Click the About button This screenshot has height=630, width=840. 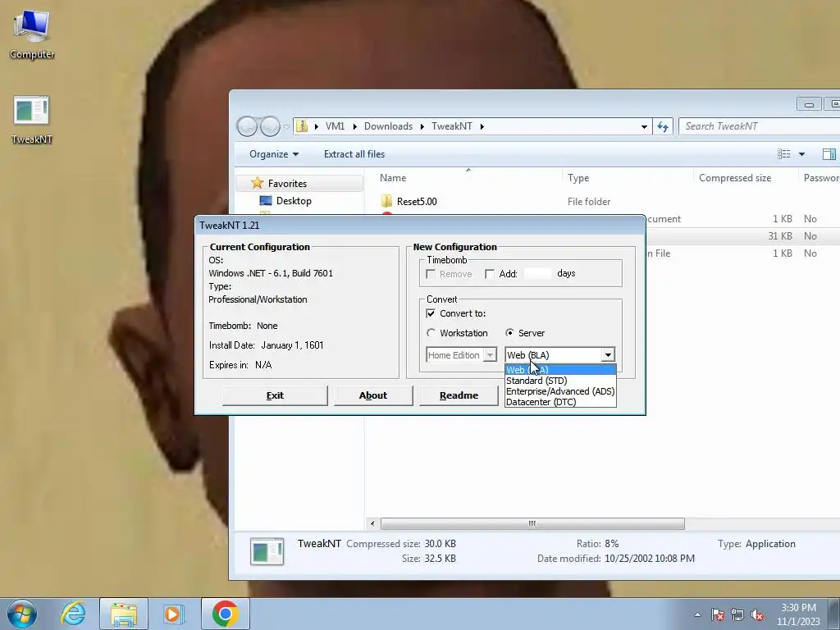pyautogui.click(x=373, y=395)
